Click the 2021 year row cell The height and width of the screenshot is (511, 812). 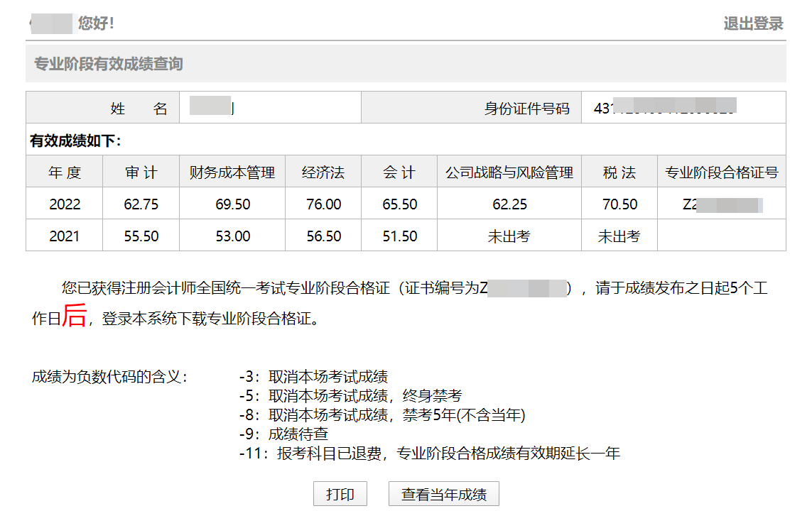coord(65,236)
